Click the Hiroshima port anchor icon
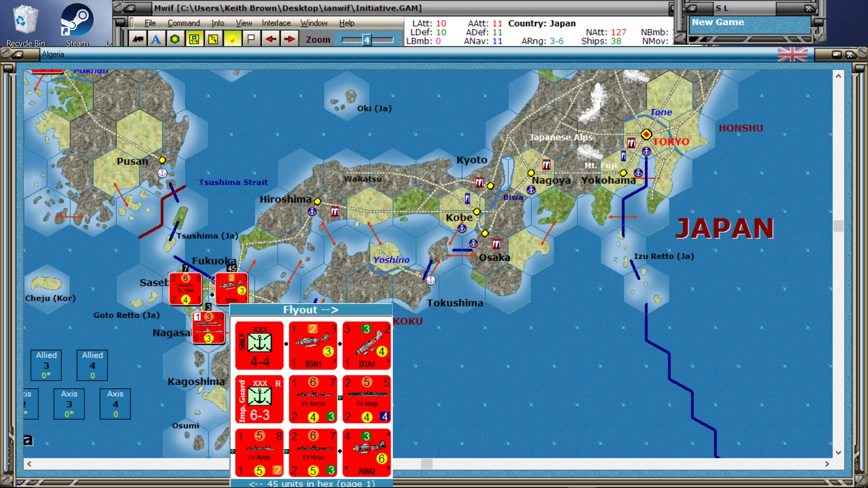Screen dimensions: 868x488 tap(312, 211)
